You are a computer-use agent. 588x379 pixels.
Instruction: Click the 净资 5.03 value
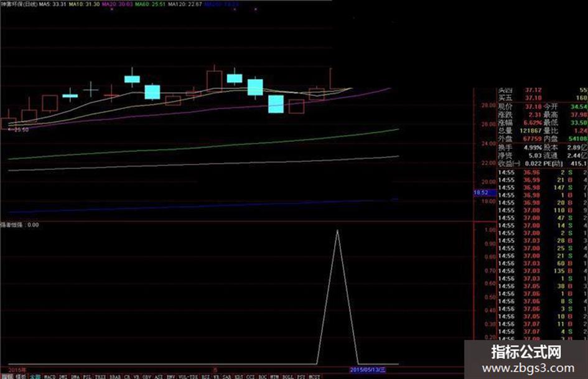(x=535, y=156)
